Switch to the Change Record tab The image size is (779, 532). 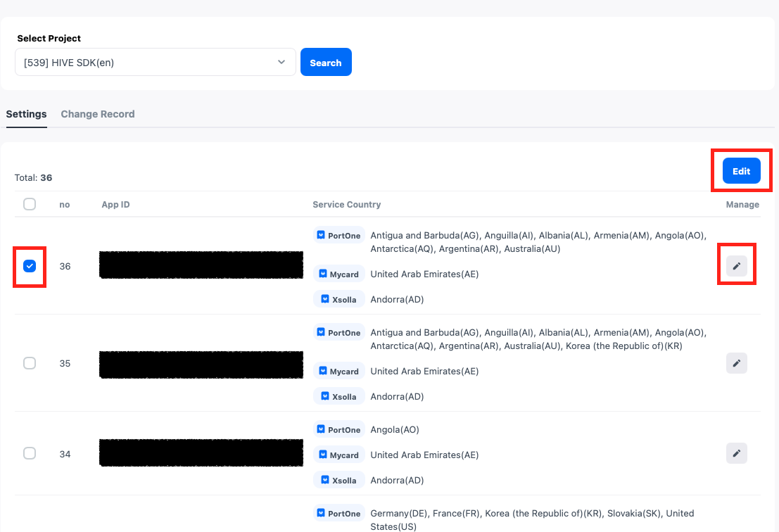(98, 114)
